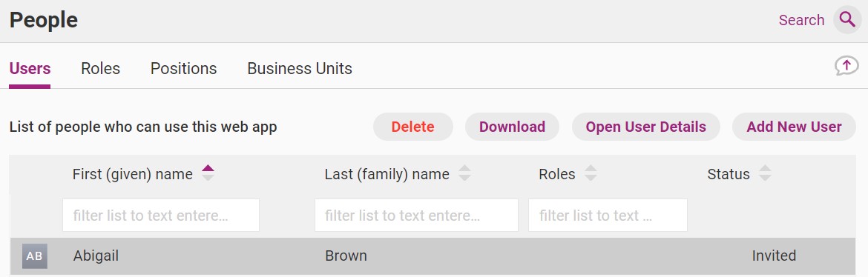Click the Add New User button
The width and height of the screenshot is (868, 277).
click(x=794, y=127)
